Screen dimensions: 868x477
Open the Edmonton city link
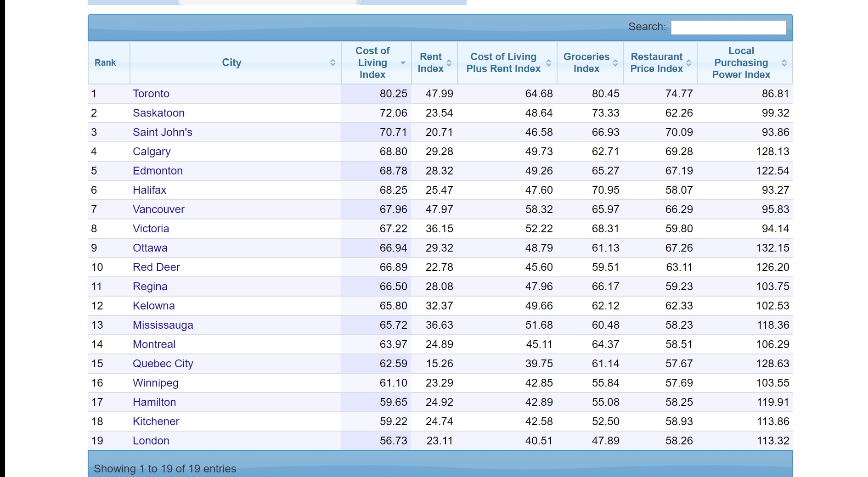(x=158, y=171)
